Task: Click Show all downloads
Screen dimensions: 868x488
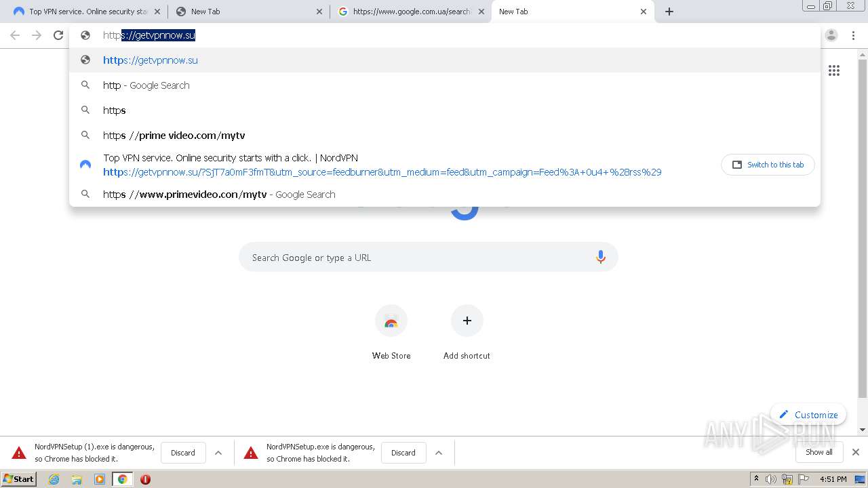Action: (819, 452)
